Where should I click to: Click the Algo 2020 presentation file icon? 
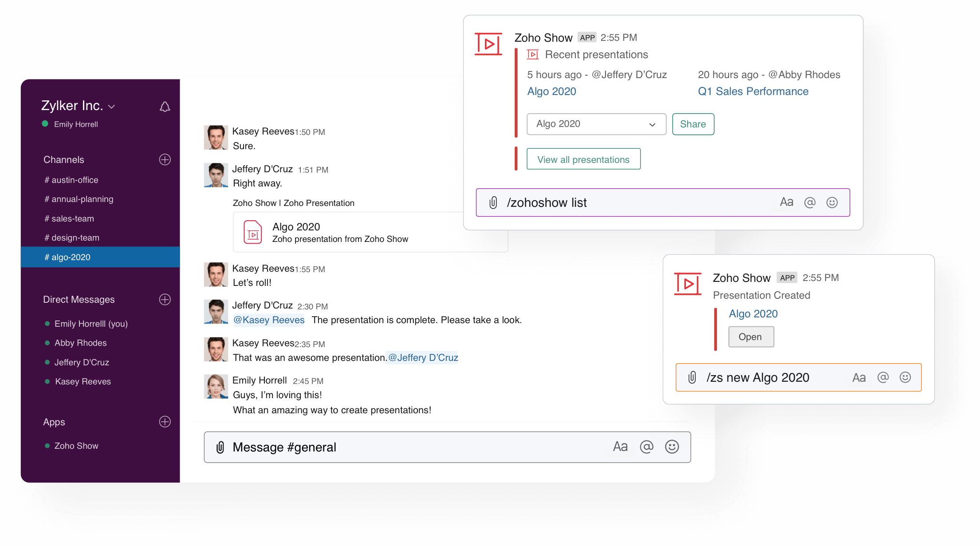253,232
